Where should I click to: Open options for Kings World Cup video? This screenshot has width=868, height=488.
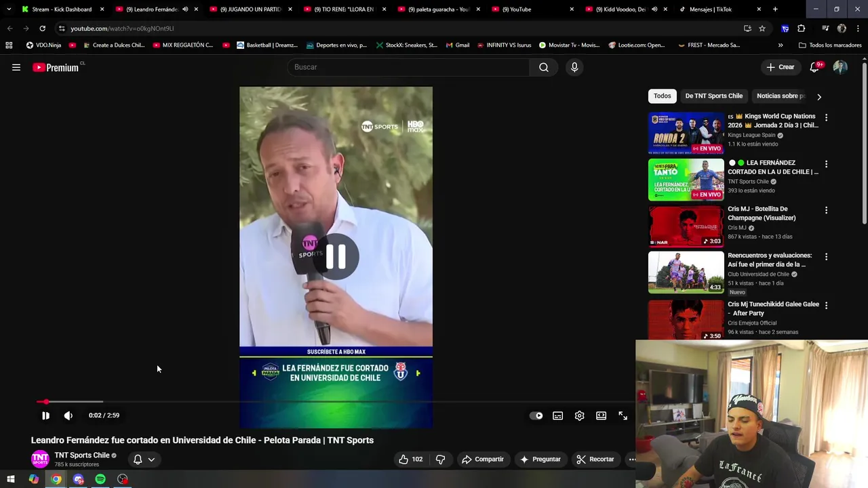pos(826,117)
